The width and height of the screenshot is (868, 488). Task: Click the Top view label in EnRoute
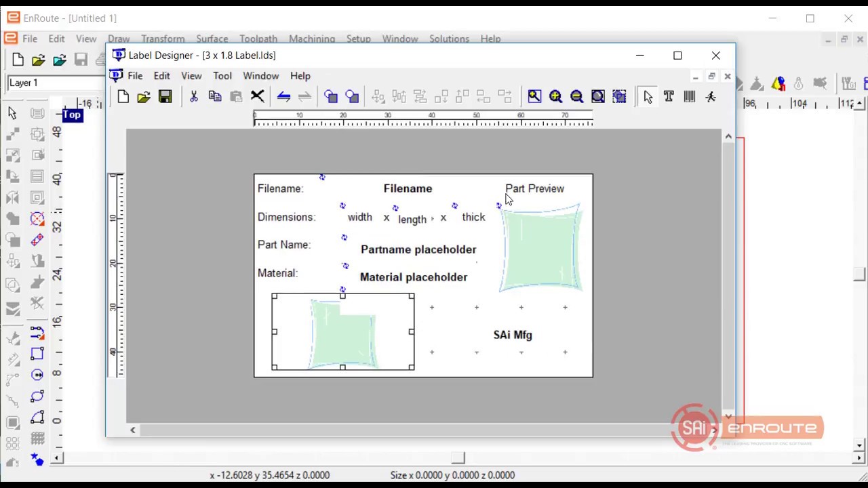(72, 115)
